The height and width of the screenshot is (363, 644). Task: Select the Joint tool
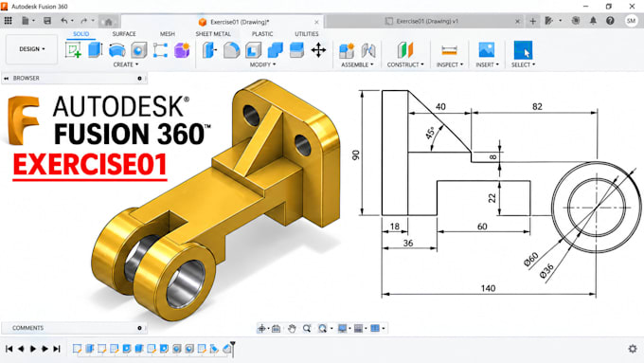[x=368, y=50]
